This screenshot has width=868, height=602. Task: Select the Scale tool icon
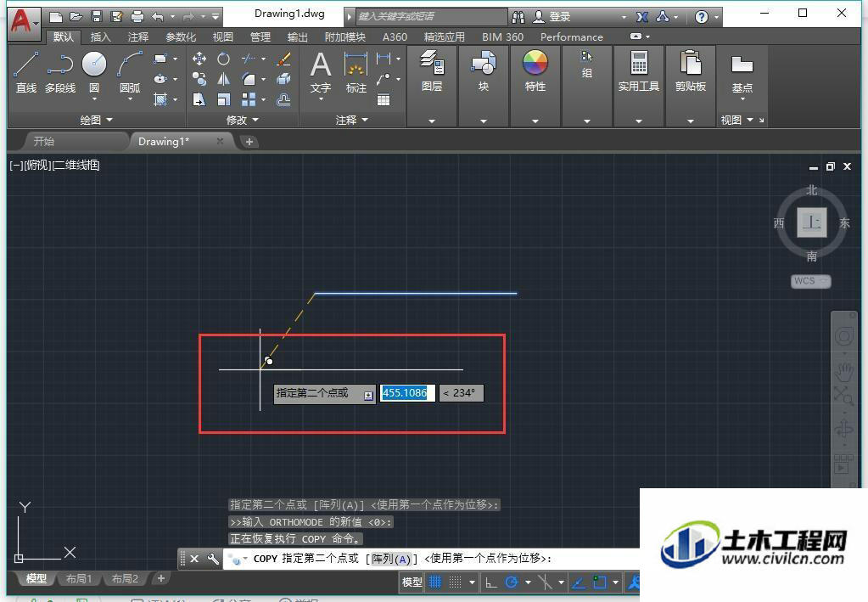(224, 99)
